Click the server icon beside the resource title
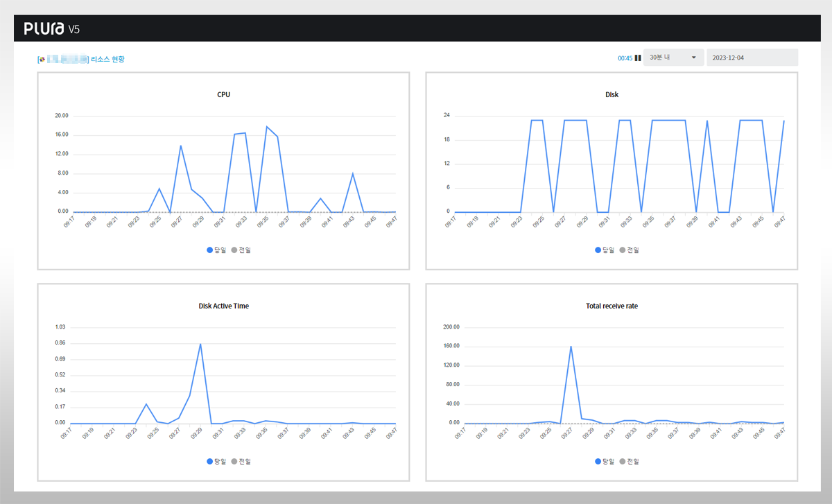The height and width of the screenshot is (504, 832). click(x=42, y=60)
